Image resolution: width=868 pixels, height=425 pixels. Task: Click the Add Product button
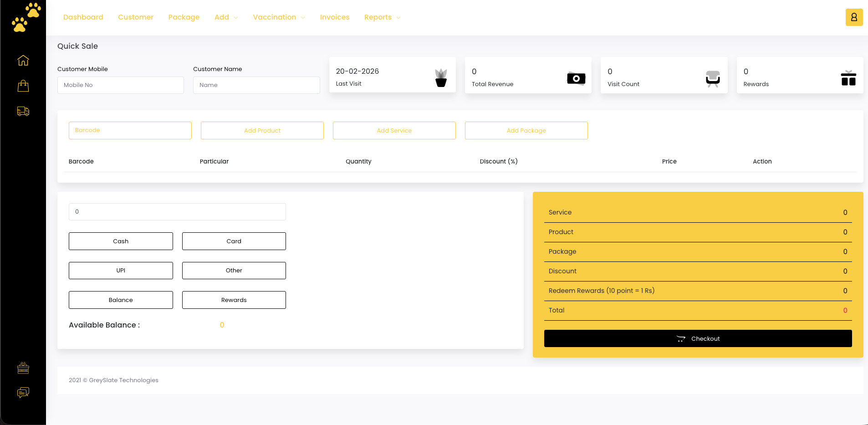[x=262, y=131]
